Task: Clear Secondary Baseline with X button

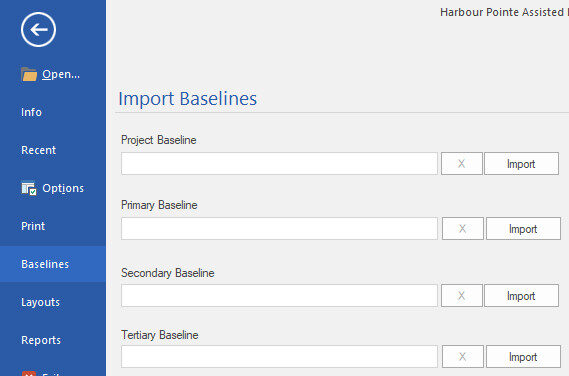Action: [x=462, y=295]
